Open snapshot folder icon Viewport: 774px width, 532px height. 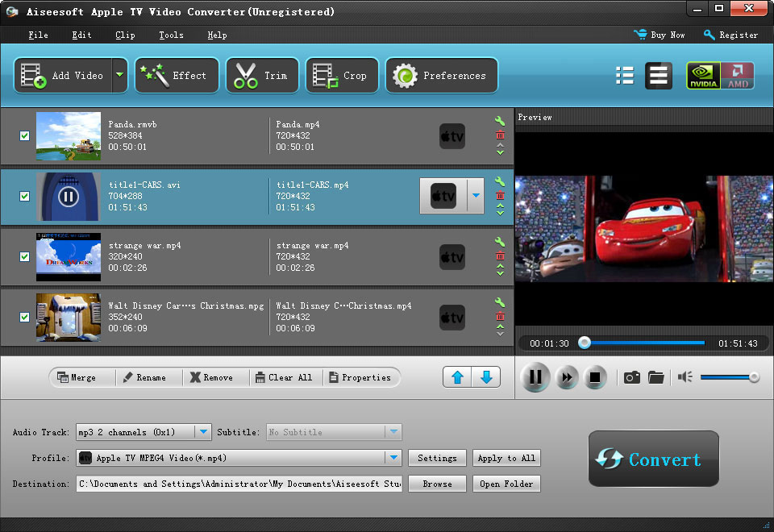656,377
